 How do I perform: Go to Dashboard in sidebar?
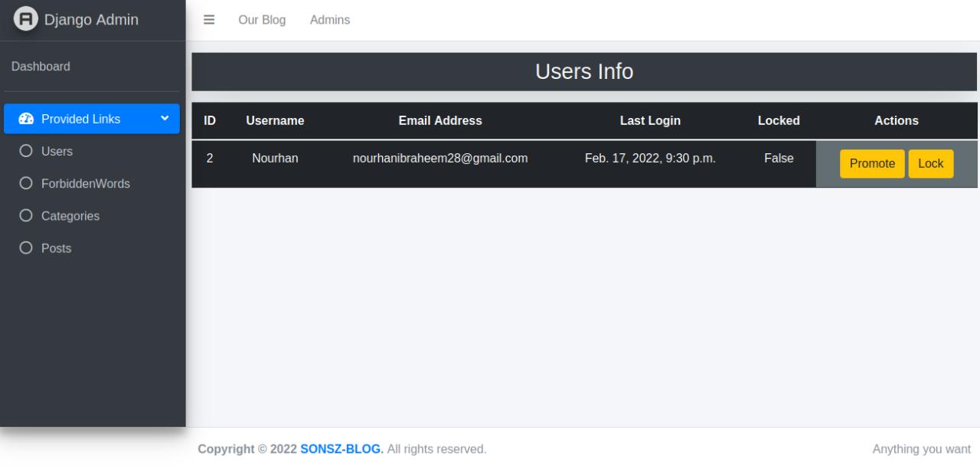point(41,67)
